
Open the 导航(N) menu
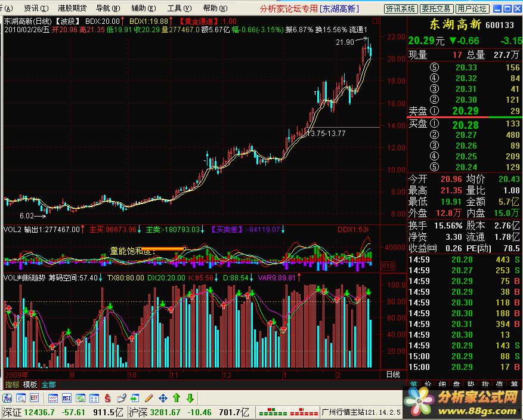tap(108, 8)
